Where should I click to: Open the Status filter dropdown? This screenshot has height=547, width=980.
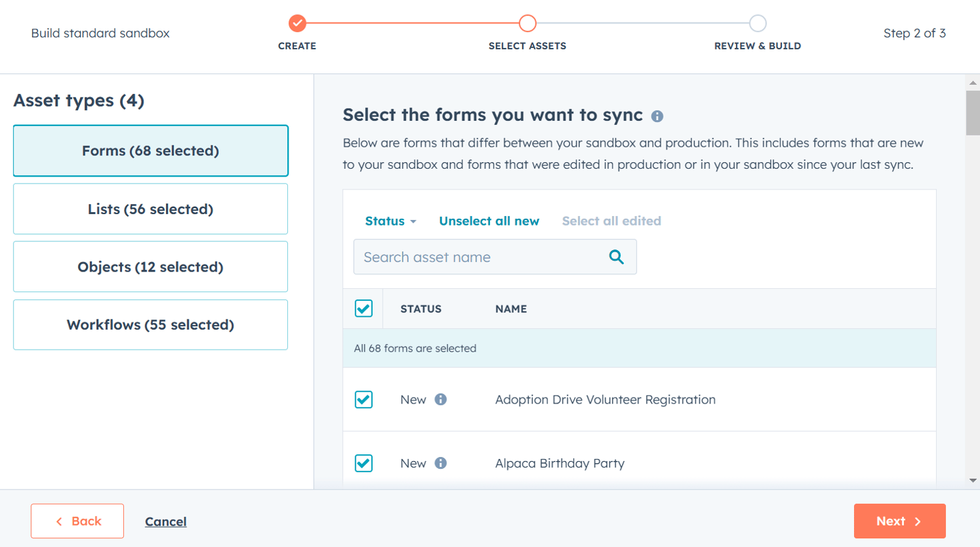pos(390,221)
